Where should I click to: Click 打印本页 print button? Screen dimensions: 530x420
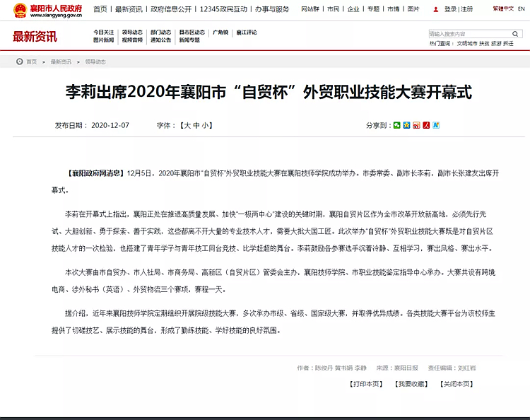tap(366, 384)
